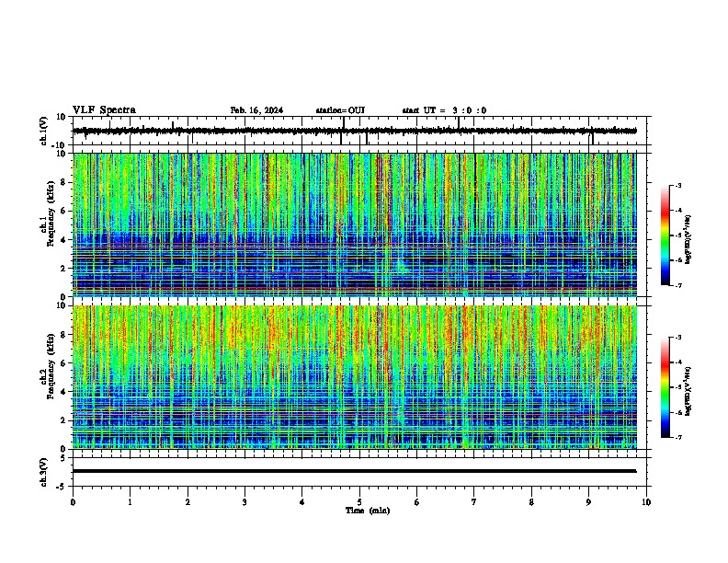Click the ch.1 "Frequency (kHz)" axis label

[x=51, y=213]
